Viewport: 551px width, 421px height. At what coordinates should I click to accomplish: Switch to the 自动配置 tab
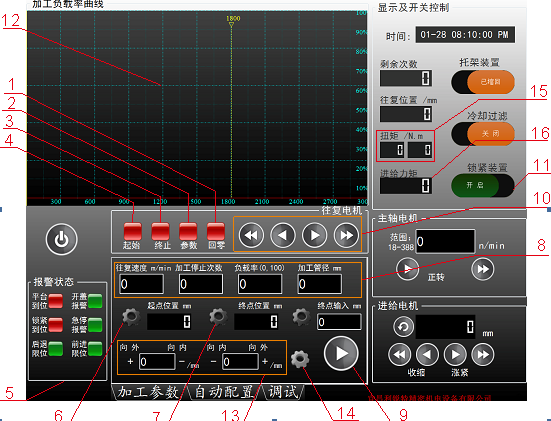(223, 392)
